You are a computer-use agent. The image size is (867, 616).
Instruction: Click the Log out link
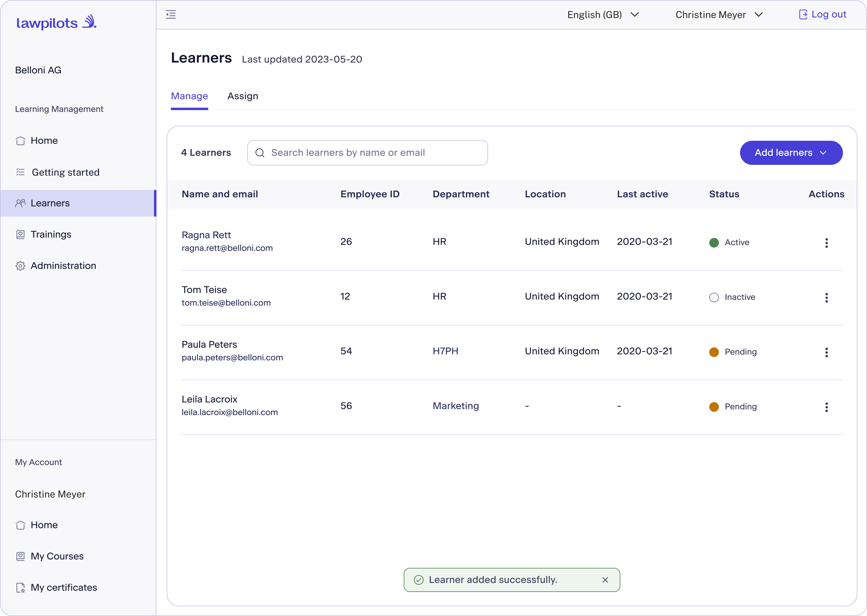pyautogui.click(x=822, y=14)
